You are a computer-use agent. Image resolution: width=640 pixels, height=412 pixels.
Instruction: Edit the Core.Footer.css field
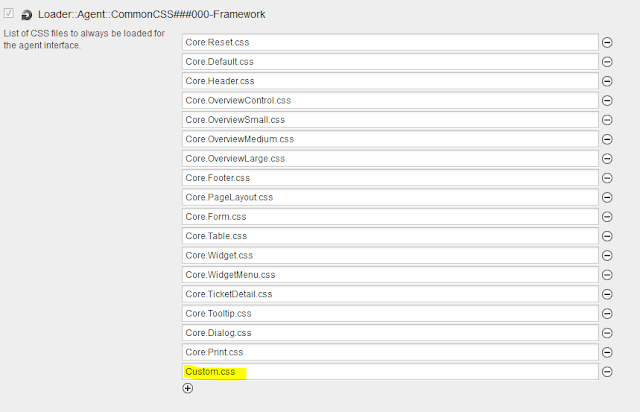click(390, 178)
